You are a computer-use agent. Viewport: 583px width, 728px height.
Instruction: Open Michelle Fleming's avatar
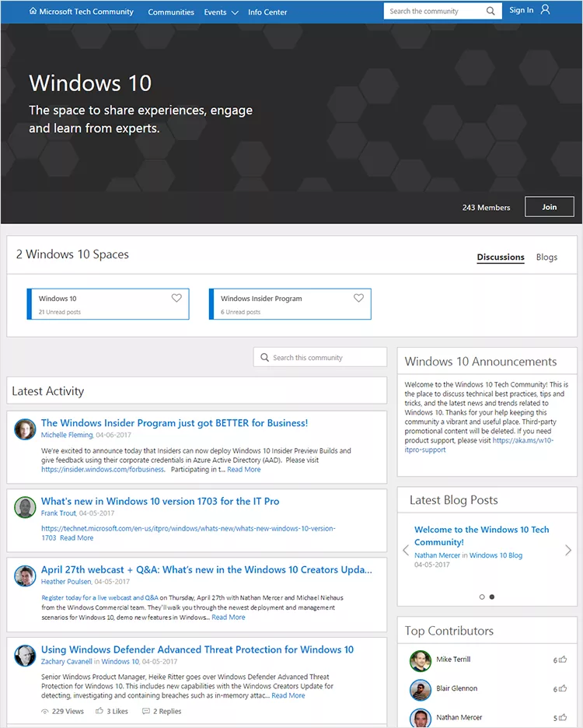(25, 429)
